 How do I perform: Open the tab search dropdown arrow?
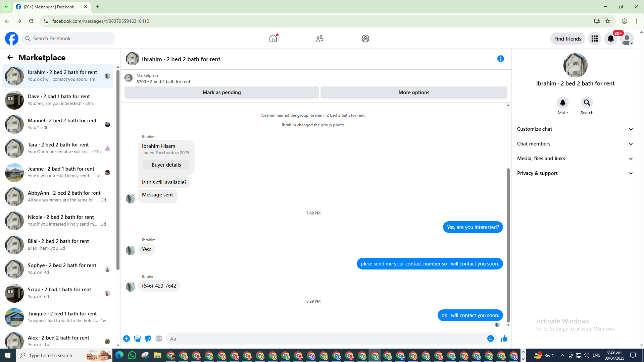coord(6,7)
